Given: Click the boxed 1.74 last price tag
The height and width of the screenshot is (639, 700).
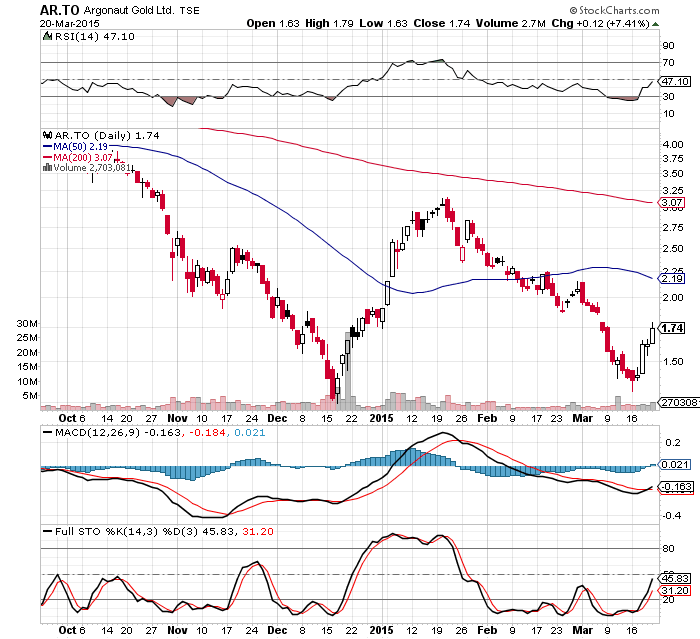Looking at the screenshot, I should click(x=672, y=328).
